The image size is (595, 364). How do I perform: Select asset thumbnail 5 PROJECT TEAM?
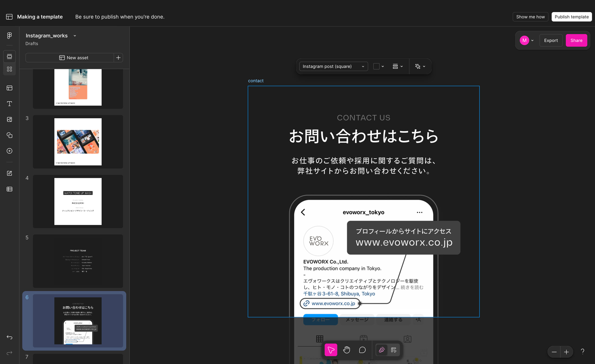(78, 261)
